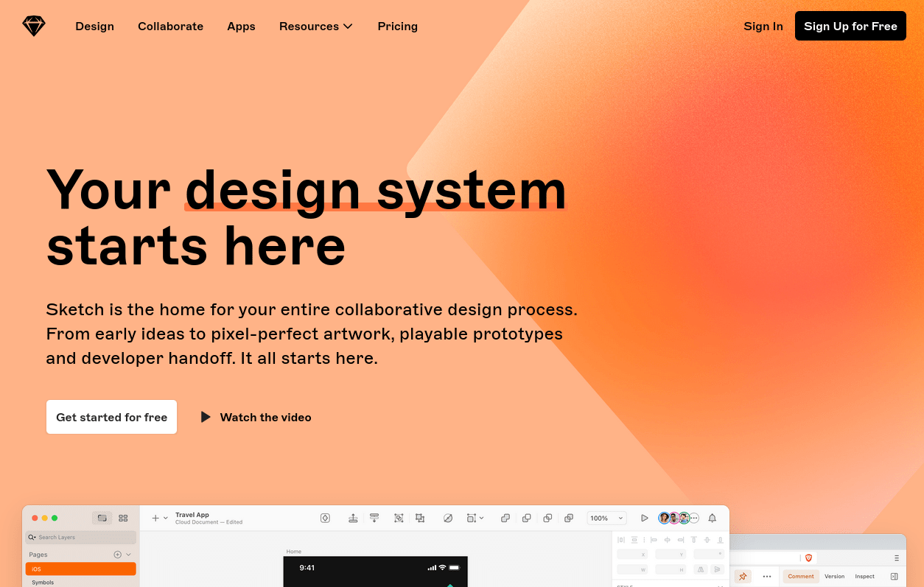Click the Travel App document title
The width and height of the screenshot is (924, 587).
point(192,515)
